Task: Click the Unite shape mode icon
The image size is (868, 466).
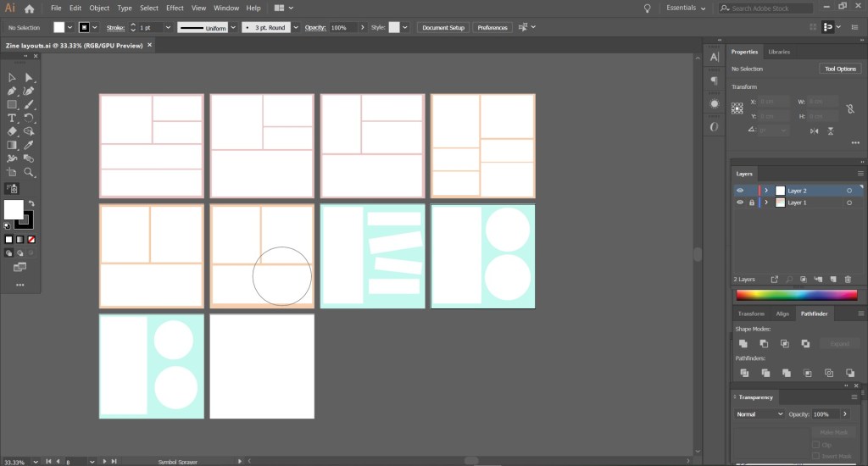Action: pos(743,343)
